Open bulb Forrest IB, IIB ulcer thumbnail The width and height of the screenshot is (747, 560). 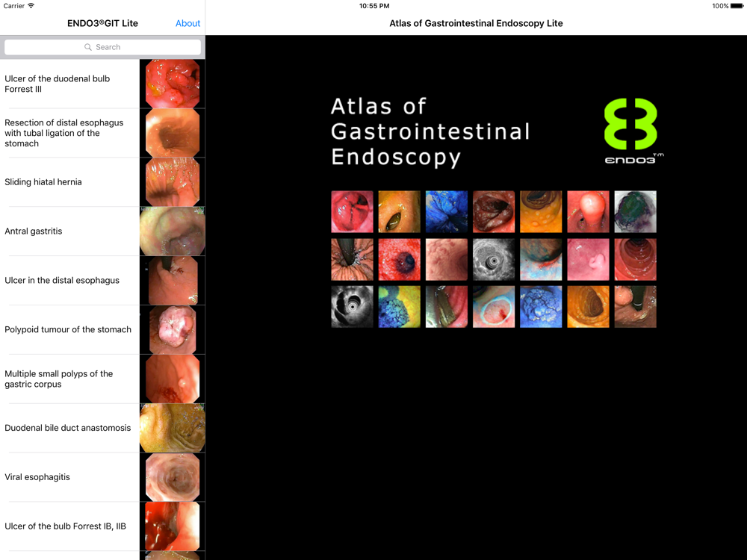[x=173, y=526]
